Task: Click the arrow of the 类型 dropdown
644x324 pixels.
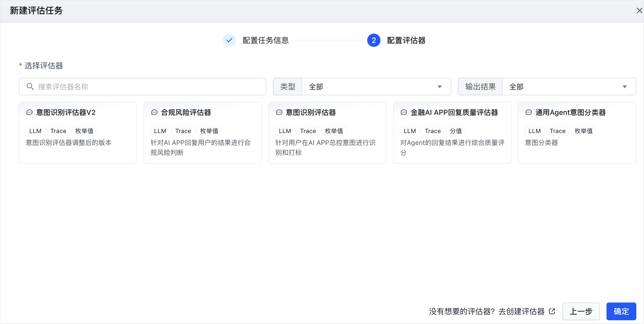Action: (440, 87)
